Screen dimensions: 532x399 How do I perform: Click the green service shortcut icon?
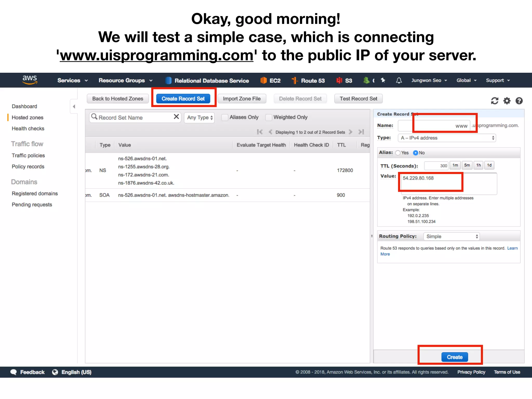[366, 81]
